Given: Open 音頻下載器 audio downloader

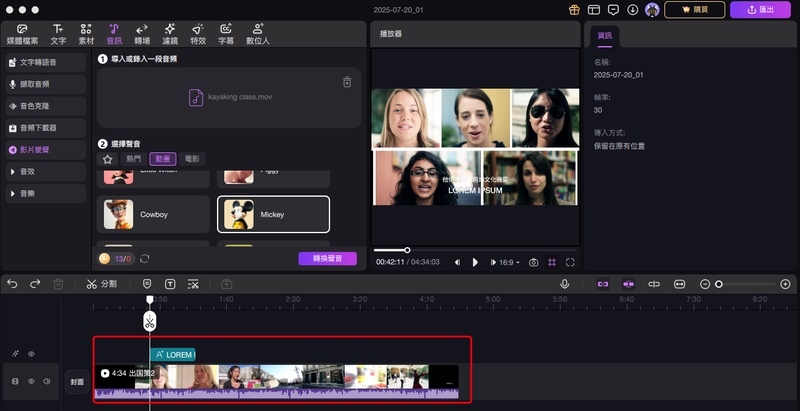Looking at the screenshot, I should [46, 128].
